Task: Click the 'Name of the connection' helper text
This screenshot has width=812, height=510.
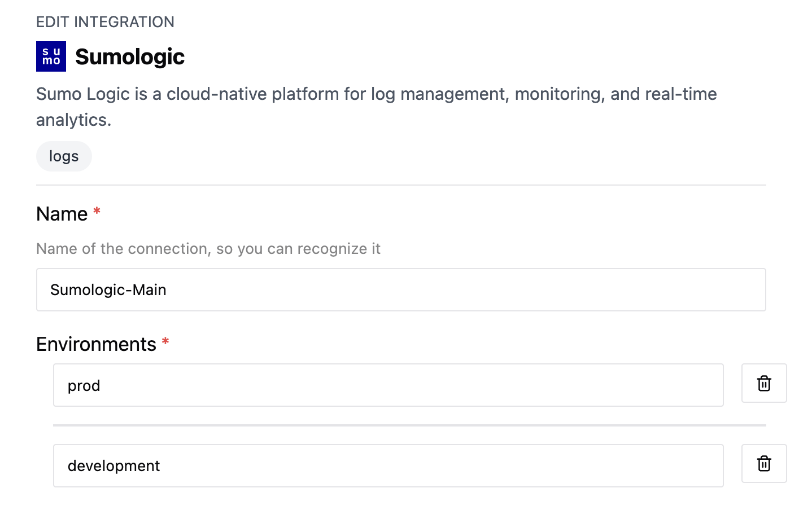Action: click(x=208, y=249)
